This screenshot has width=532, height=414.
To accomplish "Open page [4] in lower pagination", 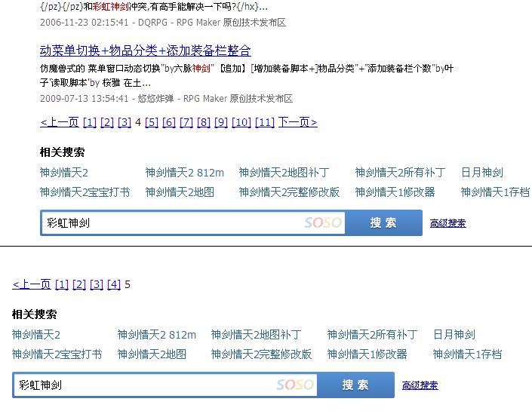I will pyautogui.click(x=114, y=284).
